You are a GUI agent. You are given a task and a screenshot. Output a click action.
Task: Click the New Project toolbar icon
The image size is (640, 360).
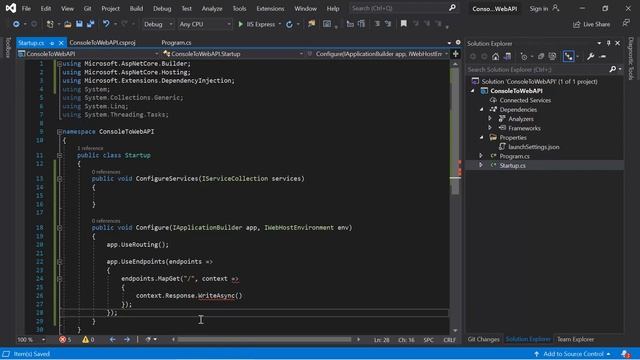(50, 24)
